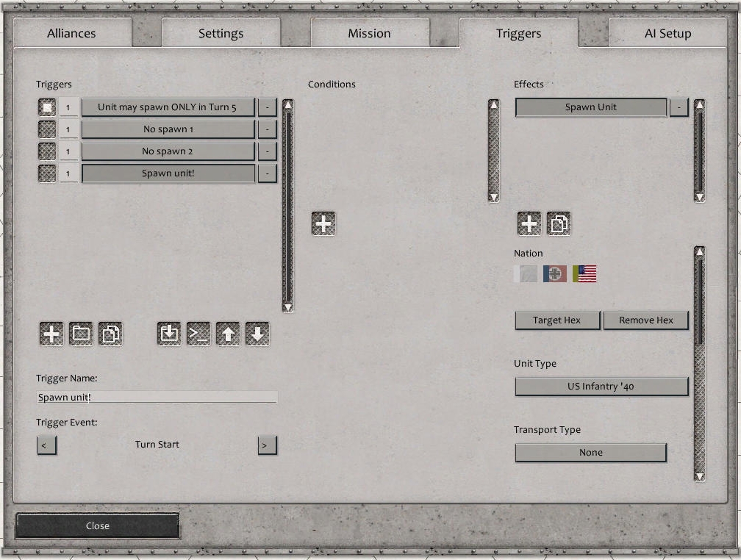The image size is (741, 560).
Task: Click the count field of 'No spawn 2'
Action: (68, 151)
